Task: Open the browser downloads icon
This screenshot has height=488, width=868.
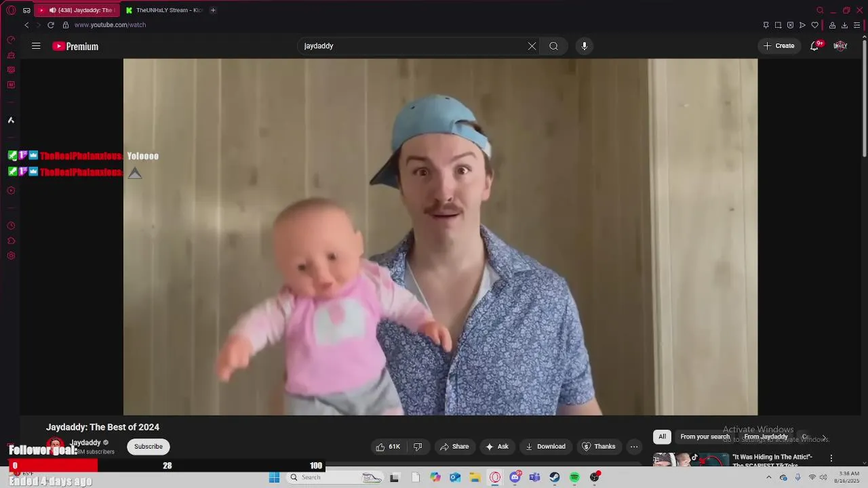Action: [x=844, y=25]
